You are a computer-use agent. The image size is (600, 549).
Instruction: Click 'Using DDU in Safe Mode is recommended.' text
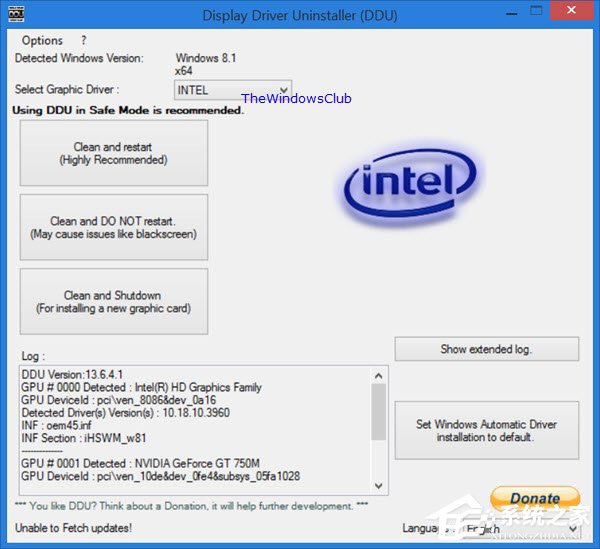[x=128, y=110]
